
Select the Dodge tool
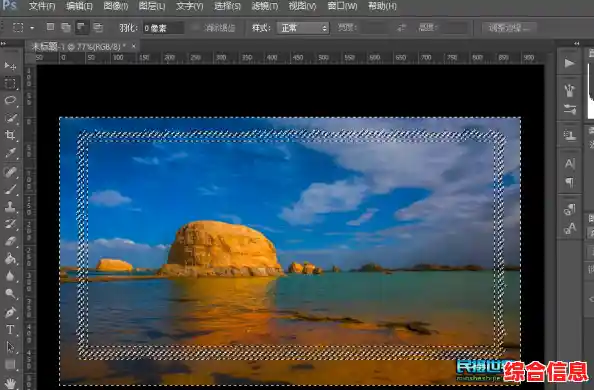[10, 294]
